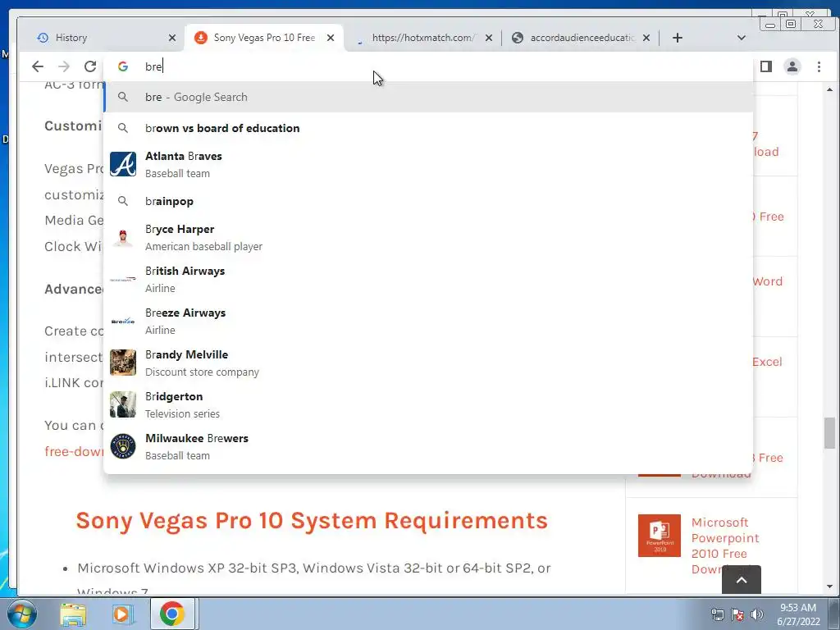The image size is (840, 630).
Task: Open Windows Explorer from taskbar
Action: [73, 614]
